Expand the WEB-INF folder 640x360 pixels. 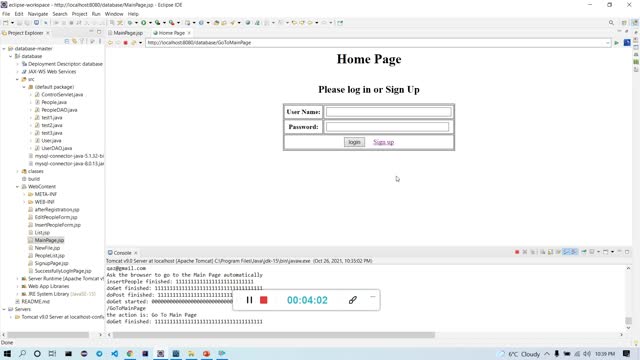click(24, 202)
